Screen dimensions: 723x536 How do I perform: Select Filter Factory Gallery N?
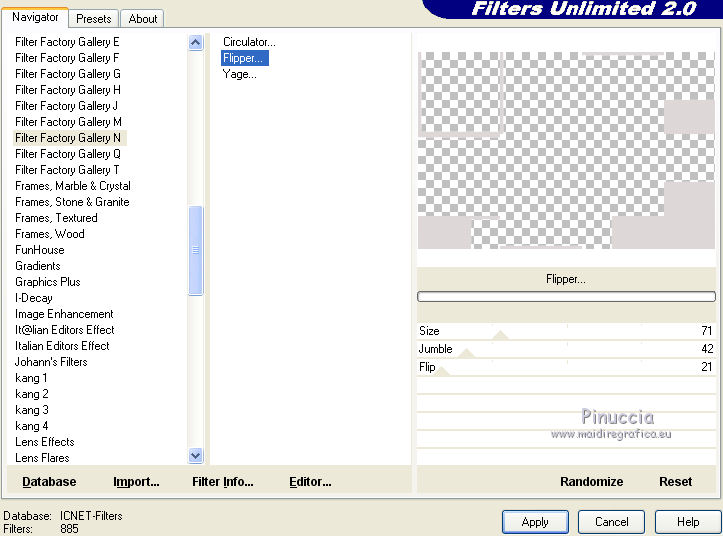click(68, 138)
